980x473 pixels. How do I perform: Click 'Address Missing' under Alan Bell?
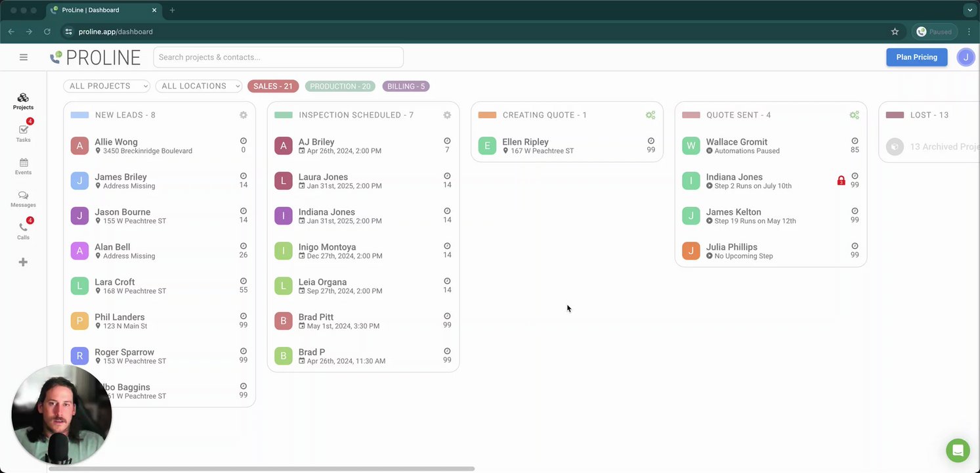(129, 256)
